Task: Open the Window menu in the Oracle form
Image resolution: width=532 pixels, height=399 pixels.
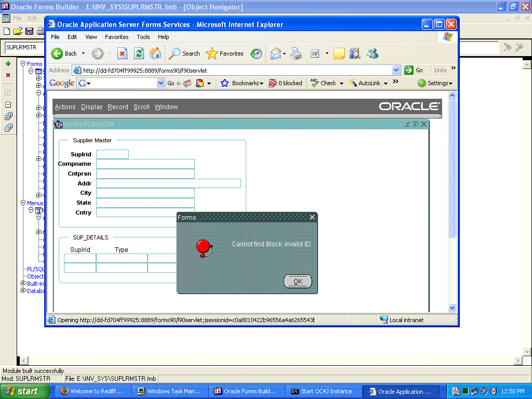Action: pyautogui.click(x=166, y=107)
